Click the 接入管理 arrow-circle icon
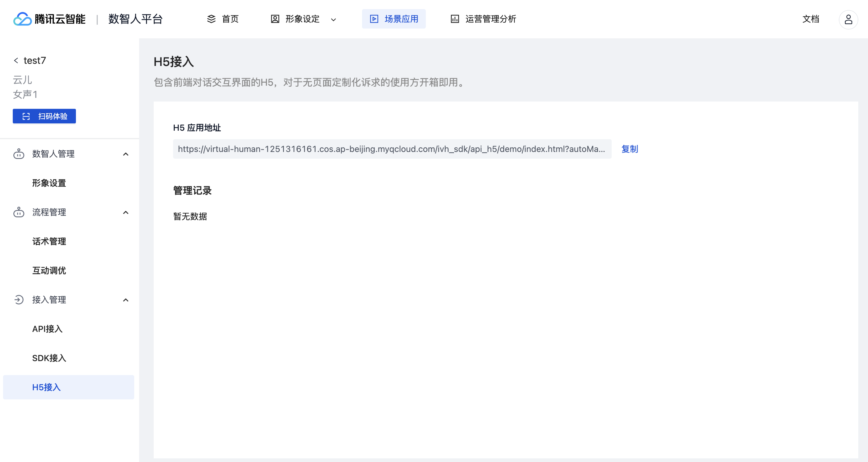This screenshot has width=868, height=462. [x=19, y=299]
